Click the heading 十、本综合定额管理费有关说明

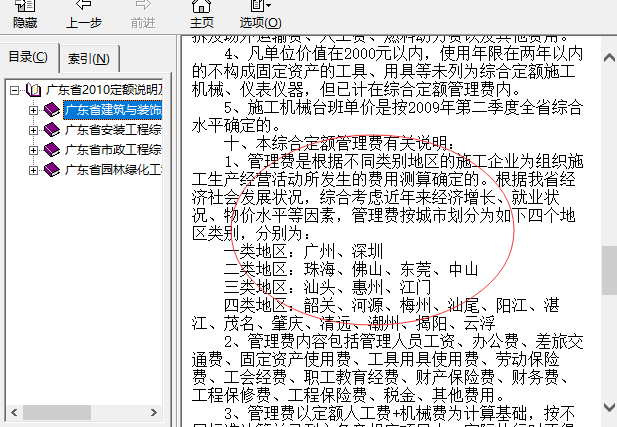[339, 144]
